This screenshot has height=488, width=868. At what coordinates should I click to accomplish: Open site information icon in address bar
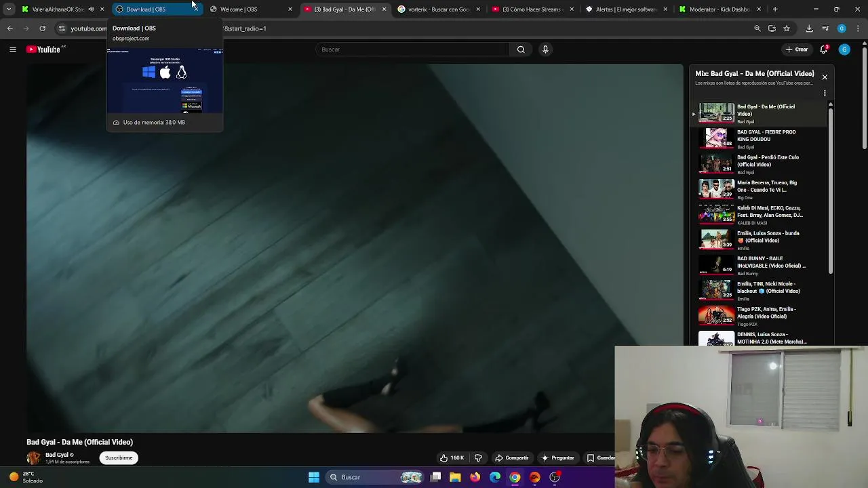pyautogui.click(x=62, y=28)
